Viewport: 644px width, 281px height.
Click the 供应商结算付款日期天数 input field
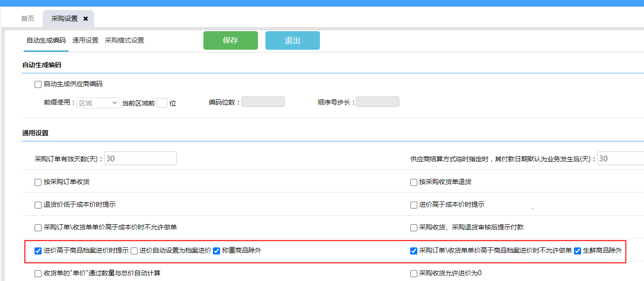(620, 158)
